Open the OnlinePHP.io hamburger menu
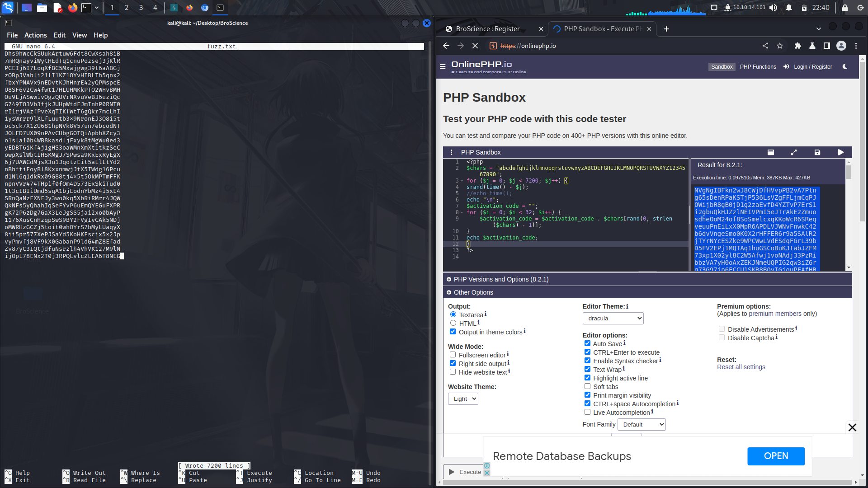 [x=442, y=66]
